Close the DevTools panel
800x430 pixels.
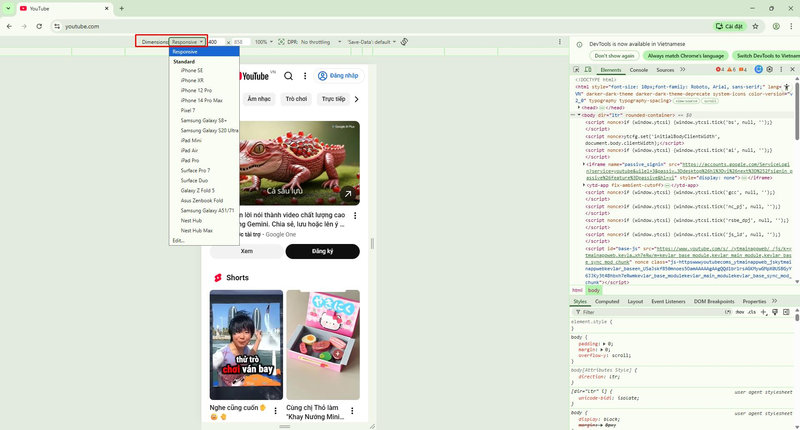tap(792, 69)
